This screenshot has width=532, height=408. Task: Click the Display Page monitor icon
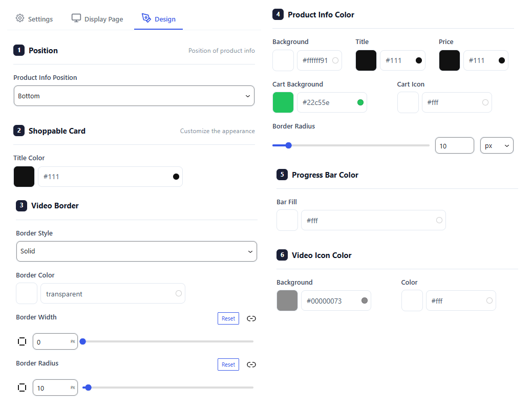pos(76,18)
